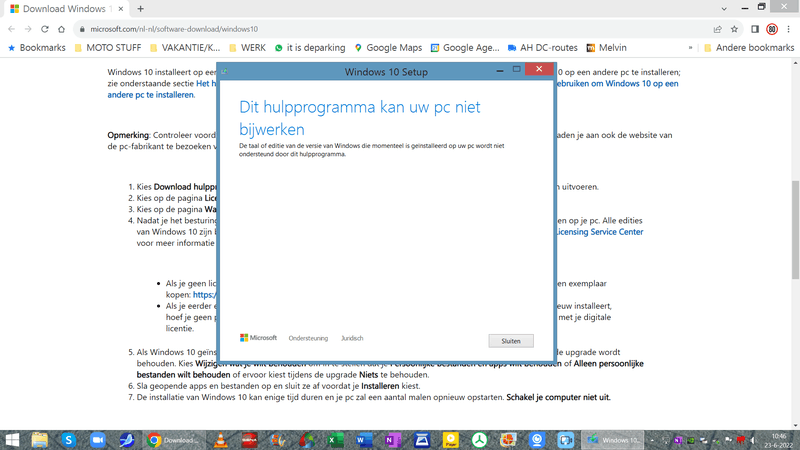Image resolution: width=800 pixels, height=450 pixels.
Task: Open the Juridisch link in the setup dialog
Action: pyautogui.click(x=352, y=338)
